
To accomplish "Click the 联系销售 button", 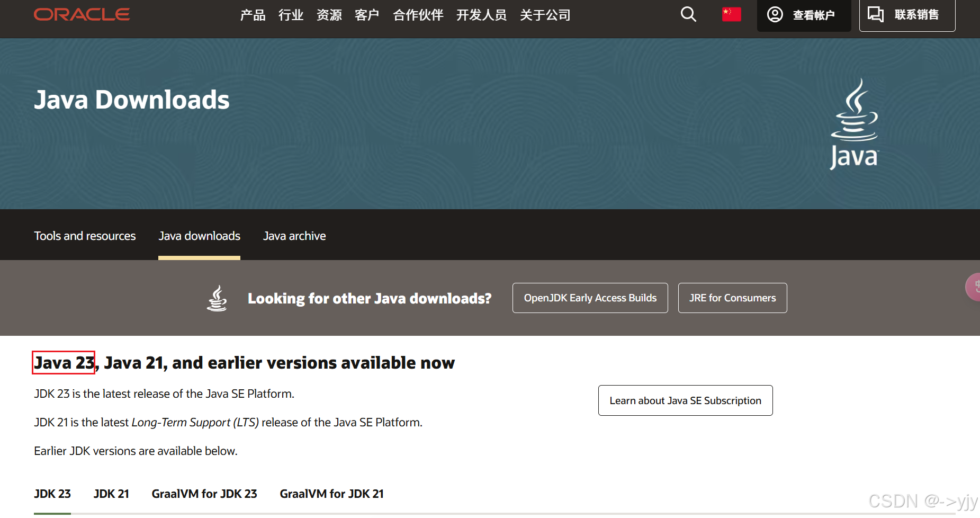I will pos(907,15).
